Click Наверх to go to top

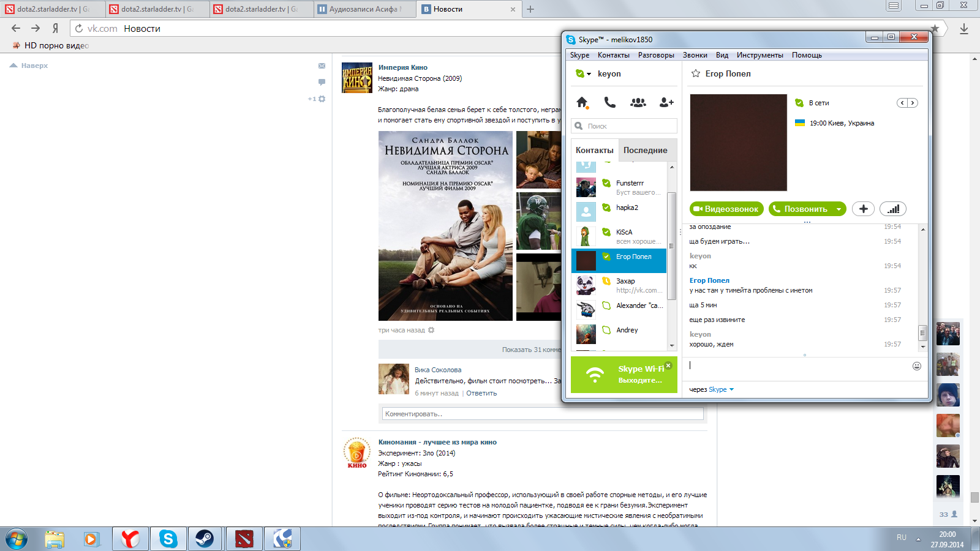(x=29, y=66)
